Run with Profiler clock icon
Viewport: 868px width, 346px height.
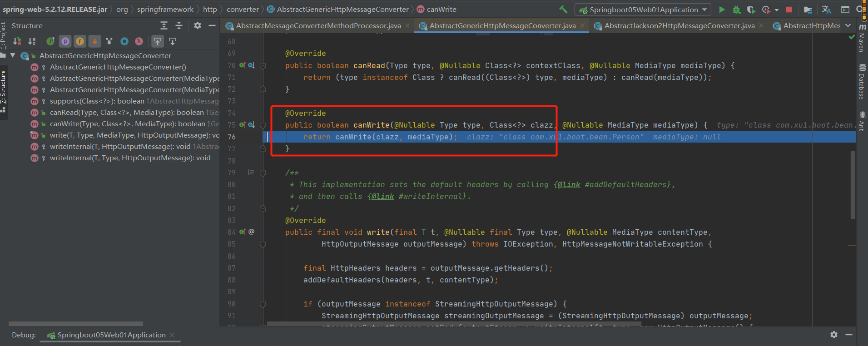[766, 10]
